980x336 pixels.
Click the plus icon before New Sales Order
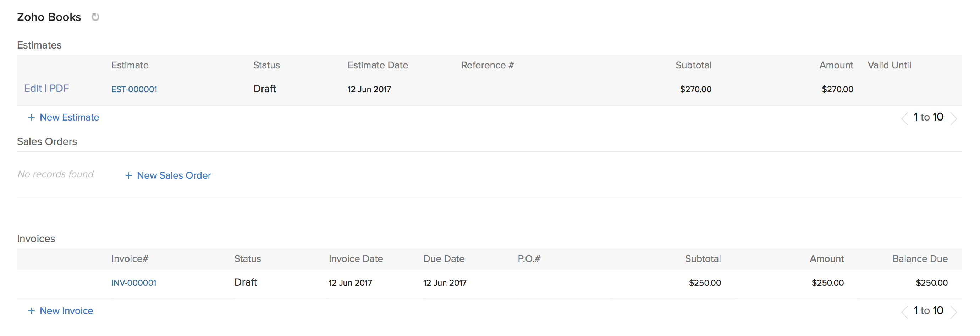(128, 175)
